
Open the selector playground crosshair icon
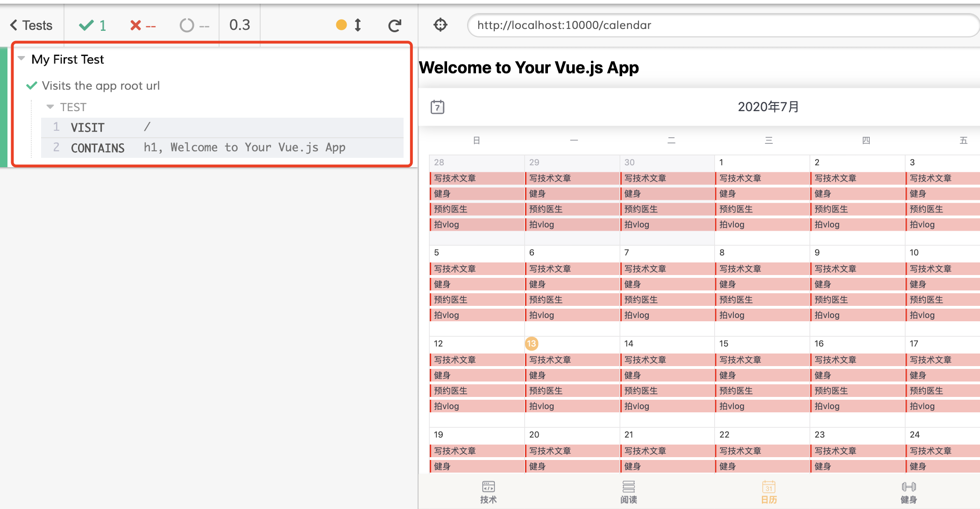click(440, 25)
